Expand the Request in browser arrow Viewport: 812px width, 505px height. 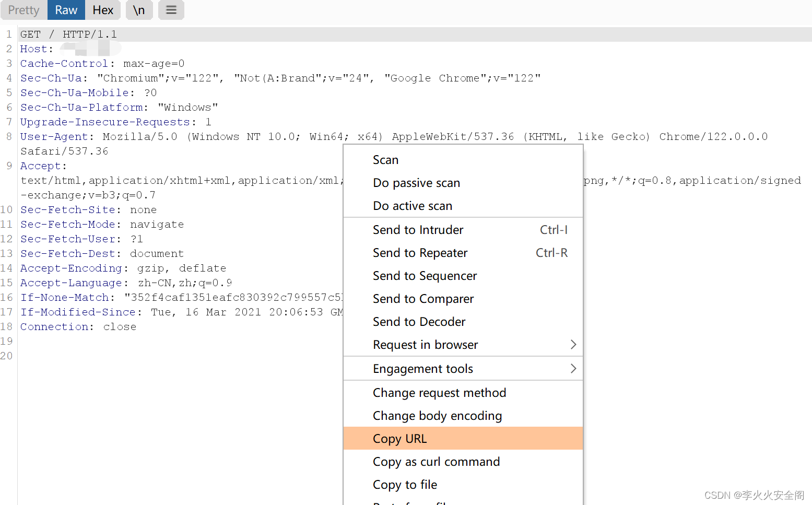click(573, 345)
